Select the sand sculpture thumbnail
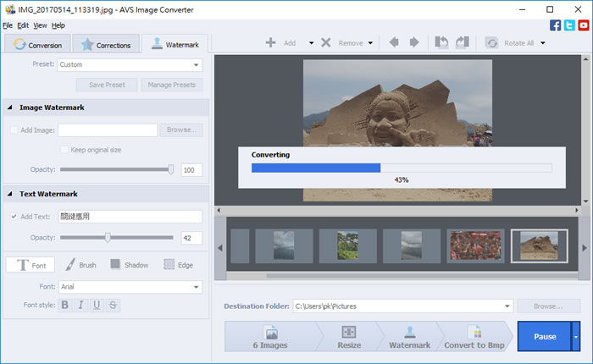This screenshot has height=364, width=593. click(x=539, y=245)
